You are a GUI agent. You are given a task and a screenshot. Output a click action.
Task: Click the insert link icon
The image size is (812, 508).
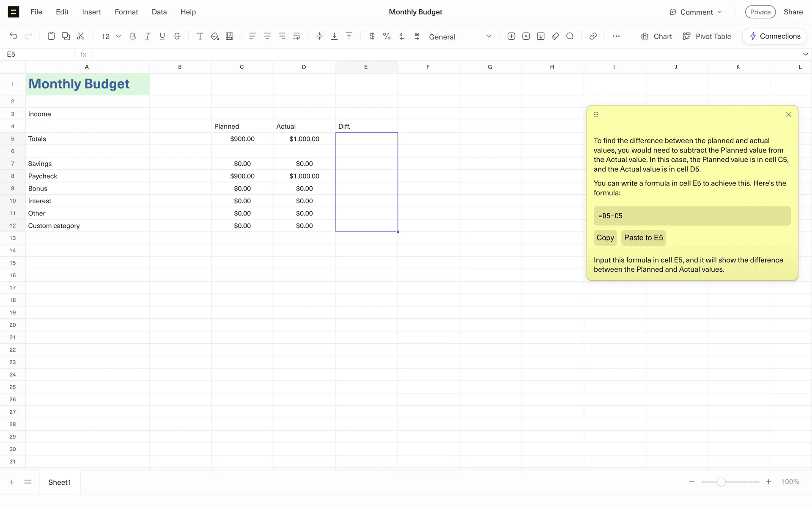(593, 36)
